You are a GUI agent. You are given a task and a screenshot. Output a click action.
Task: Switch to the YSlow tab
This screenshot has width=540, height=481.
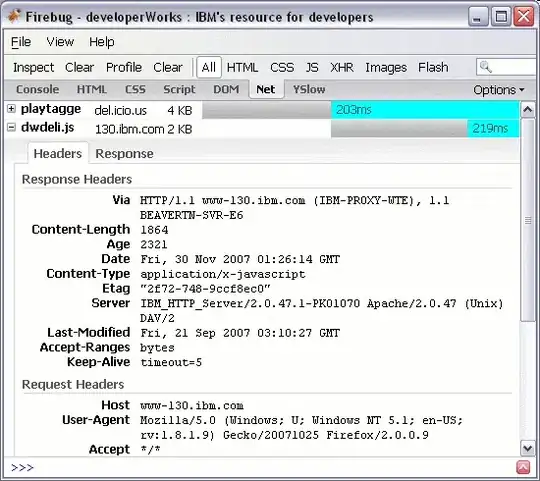point(309,90)
